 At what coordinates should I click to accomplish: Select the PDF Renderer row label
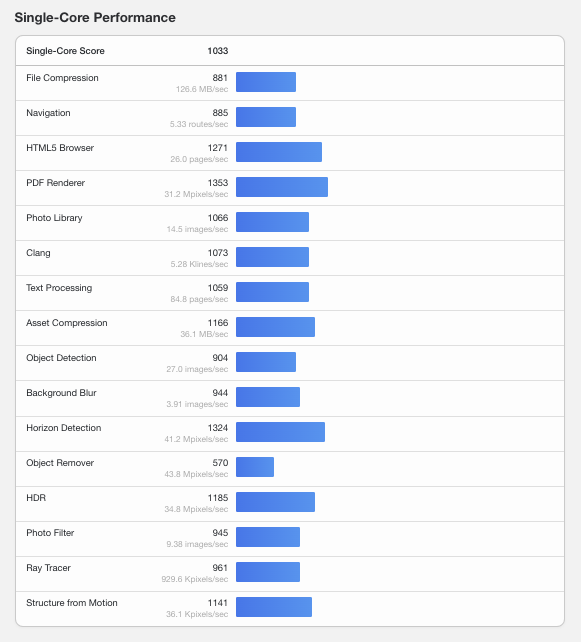click(56, 183)
